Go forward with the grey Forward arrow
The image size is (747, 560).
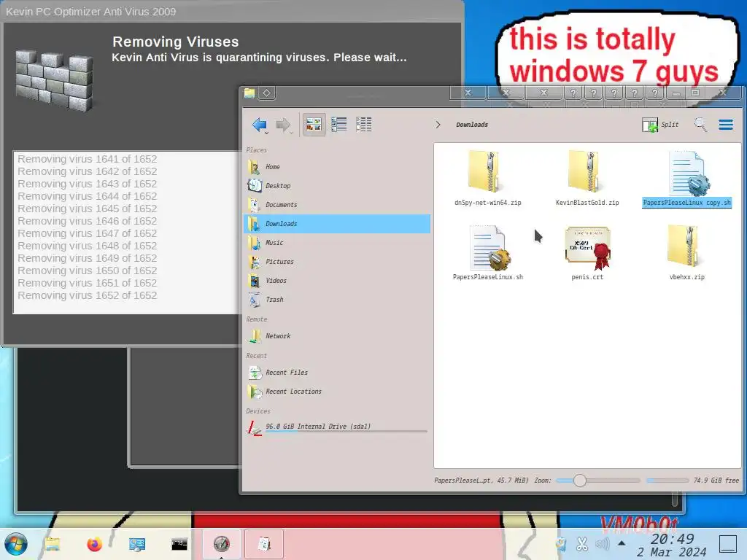[x=284, y=125]
